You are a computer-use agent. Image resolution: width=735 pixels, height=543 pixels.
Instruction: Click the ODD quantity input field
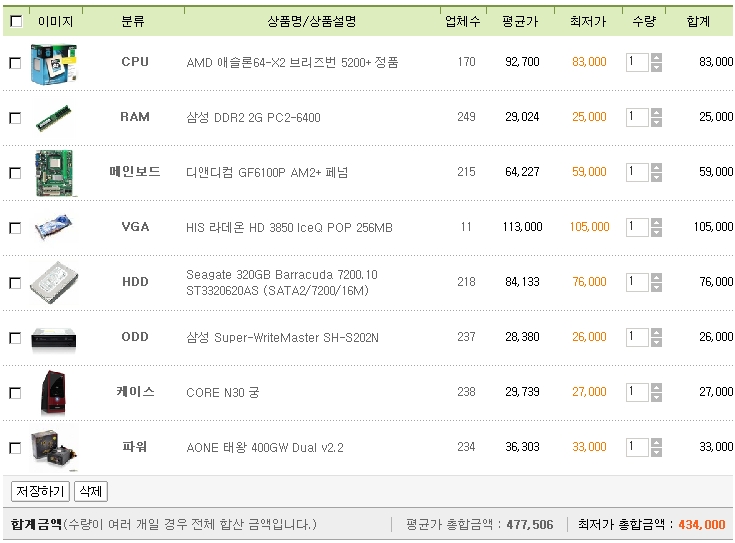[638, 337]
